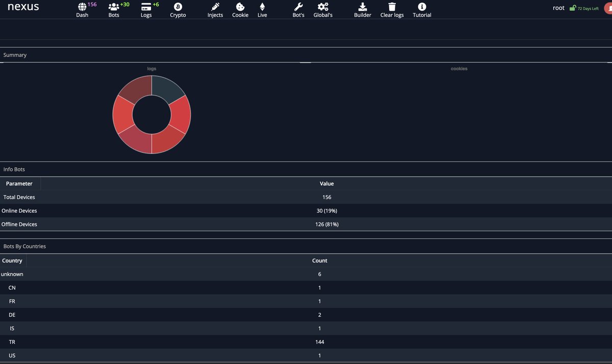Viewport: 612px width, 364px height.
Task: Click the Value column header
Action: coord(326,184)
